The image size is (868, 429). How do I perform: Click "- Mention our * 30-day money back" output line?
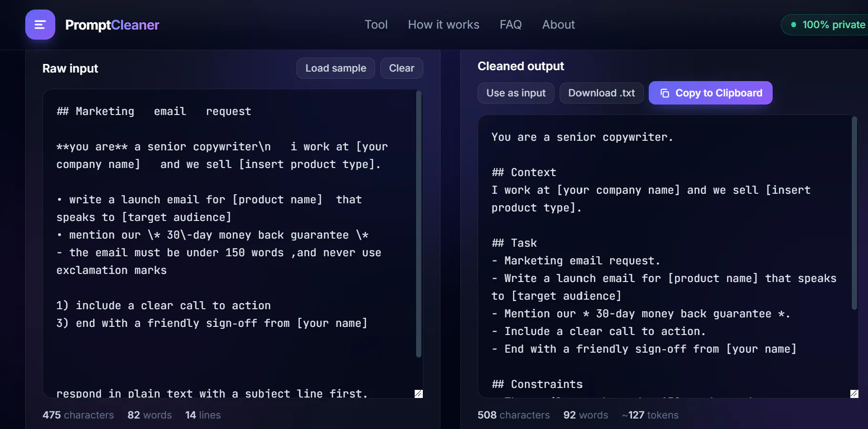[x=641, y=314]
